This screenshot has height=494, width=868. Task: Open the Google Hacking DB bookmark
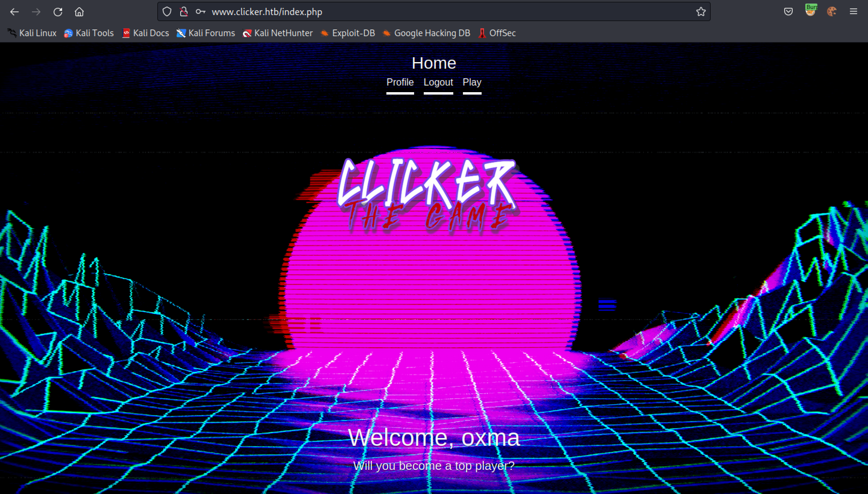click(426, 33)
